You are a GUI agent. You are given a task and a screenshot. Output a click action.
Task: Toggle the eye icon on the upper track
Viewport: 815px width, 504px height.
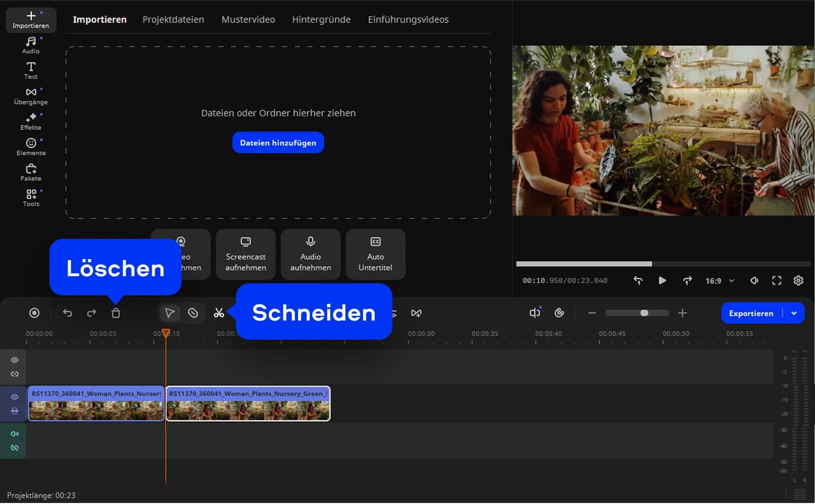click(15, 360)
